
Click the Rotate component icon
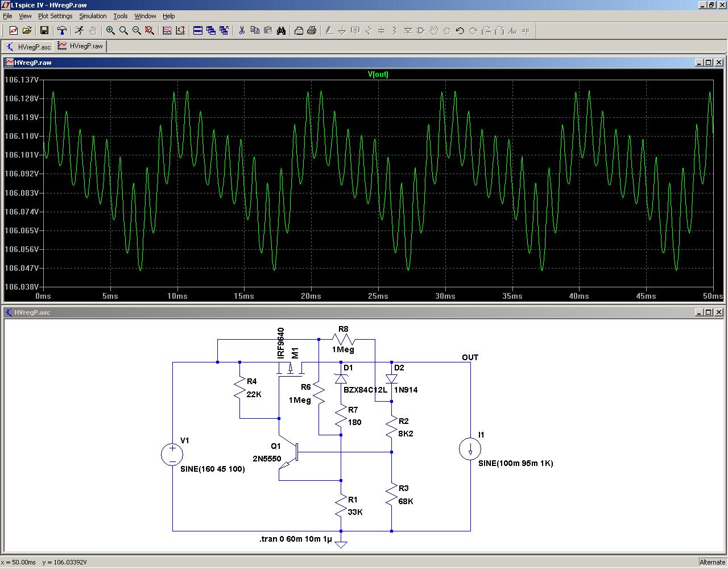point(486,31)
